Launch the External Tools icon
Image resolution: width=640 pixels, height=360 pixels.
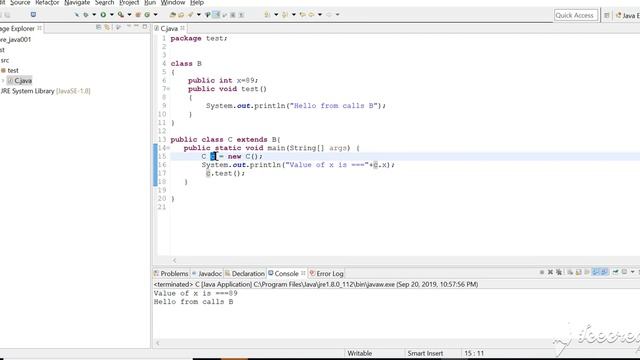tap(121, 15)
